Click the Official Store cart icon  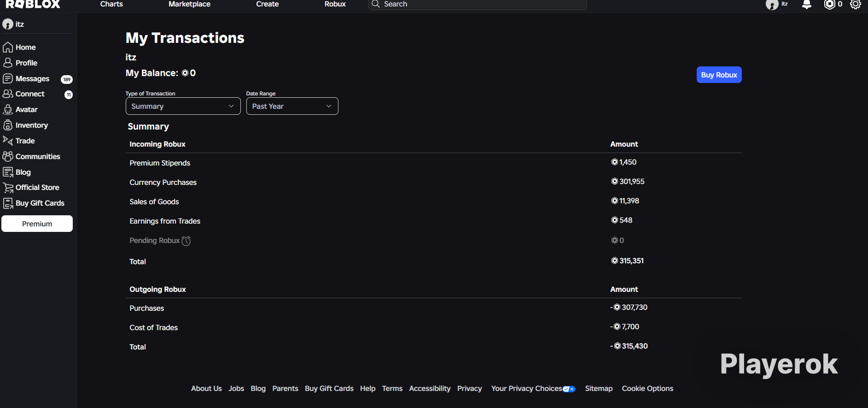click(8, 188)
